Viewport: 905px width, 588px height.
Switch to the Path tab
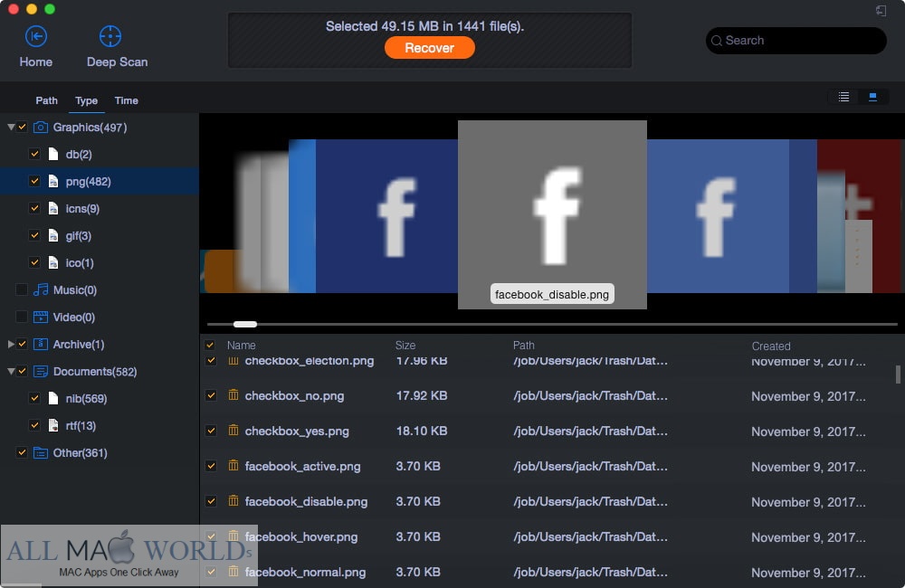click(x=47, y=100)
